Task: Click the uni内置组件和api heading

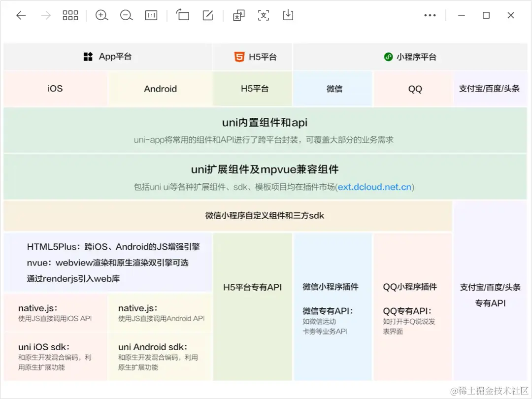Action: (265, 123)
